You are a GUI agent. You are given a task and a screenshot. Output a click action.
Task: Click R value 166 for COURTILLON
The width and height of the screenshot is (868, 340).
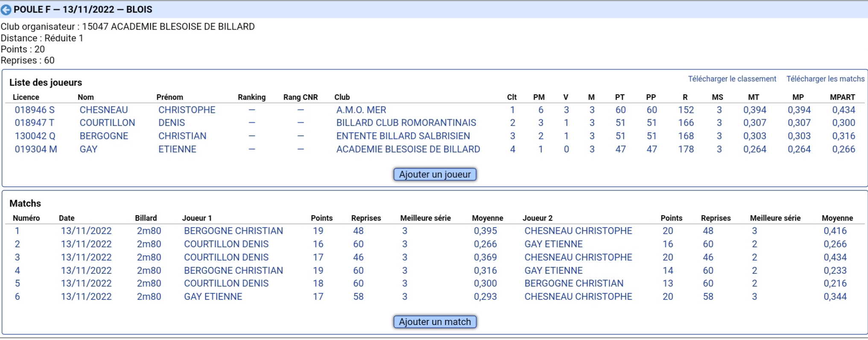pos(686,123)
